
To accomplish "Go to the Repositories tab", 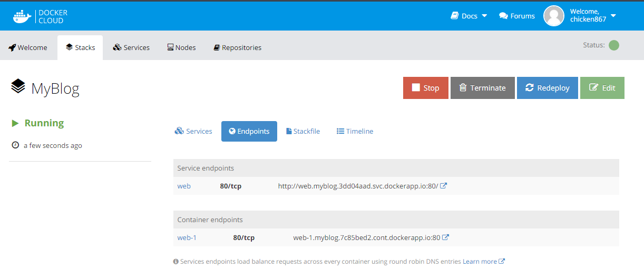I will [237, 47].
